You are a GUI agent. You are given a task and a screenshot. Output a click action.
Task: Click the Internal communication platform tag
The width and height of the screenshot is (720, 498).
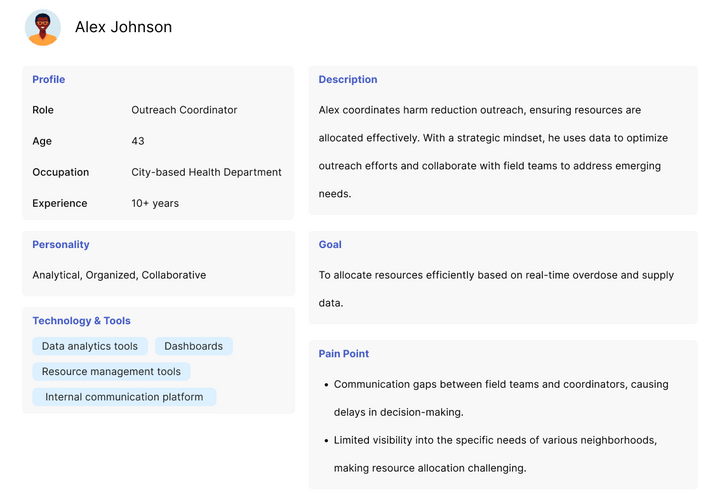click(124, 397)
